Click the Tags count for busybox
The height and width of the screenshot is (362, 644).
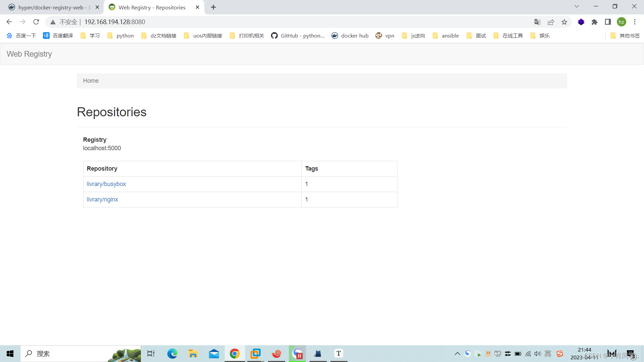click(x=306, y=184)
